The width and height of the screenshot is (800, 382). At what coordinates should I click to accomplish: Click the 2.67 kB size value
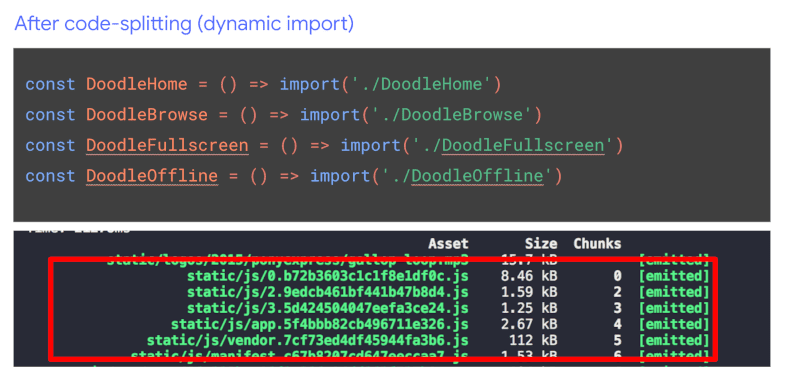coord(529,324)
